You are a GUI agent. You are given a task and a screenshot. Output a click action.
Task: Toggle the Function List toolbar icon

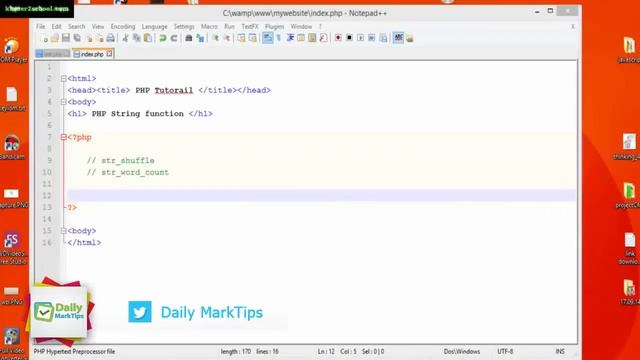pyautogui.click(x=323, y=38)
